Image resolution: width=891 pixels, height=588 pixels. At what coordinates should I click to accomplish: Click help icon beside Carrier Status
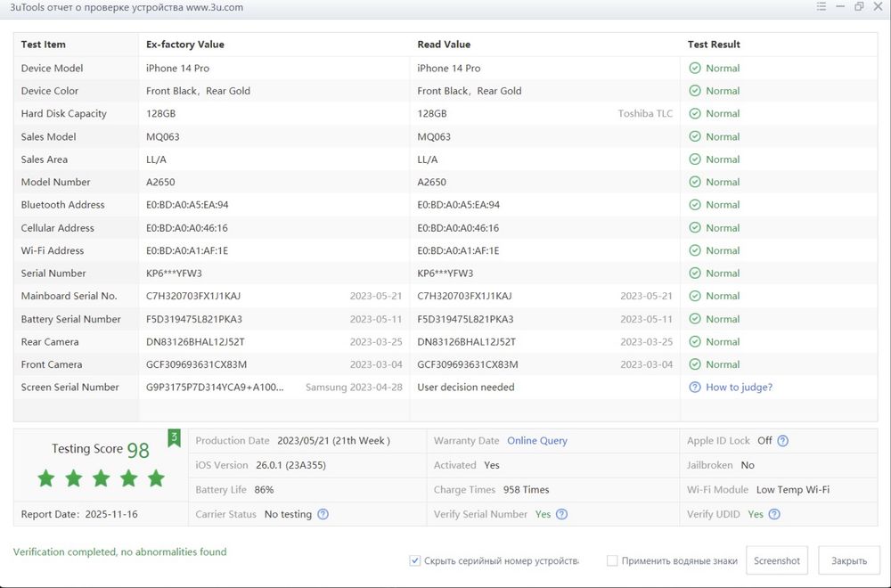coord(323,514)
